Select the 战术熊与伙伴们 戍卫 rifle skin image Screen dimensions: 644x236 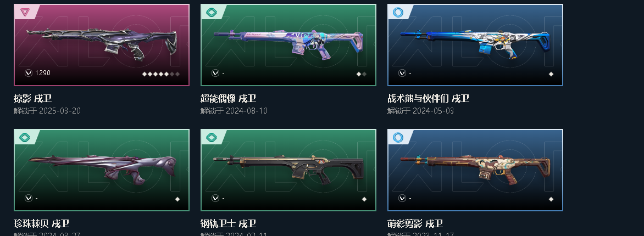coord(475,43)
